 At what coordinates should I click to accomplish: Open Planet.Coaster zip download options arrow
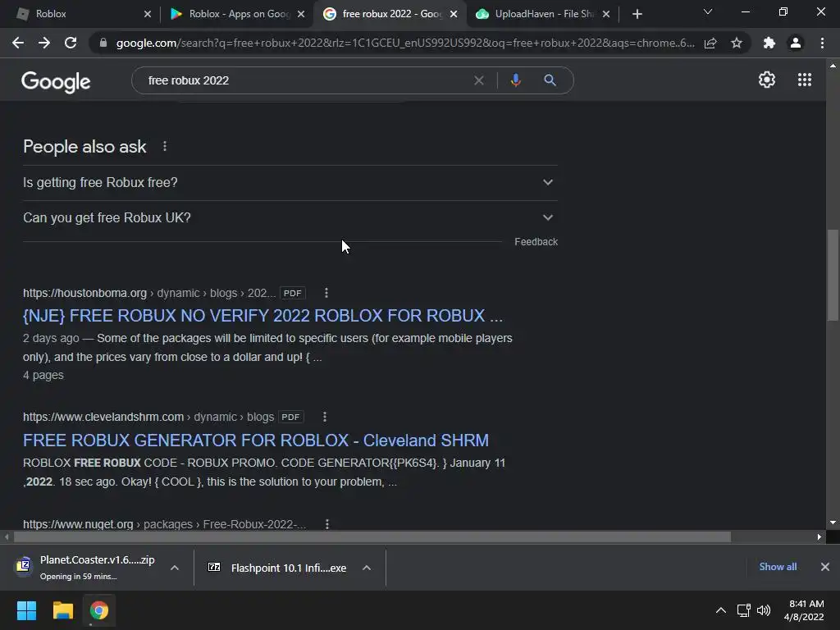click(x=175, y=568)
